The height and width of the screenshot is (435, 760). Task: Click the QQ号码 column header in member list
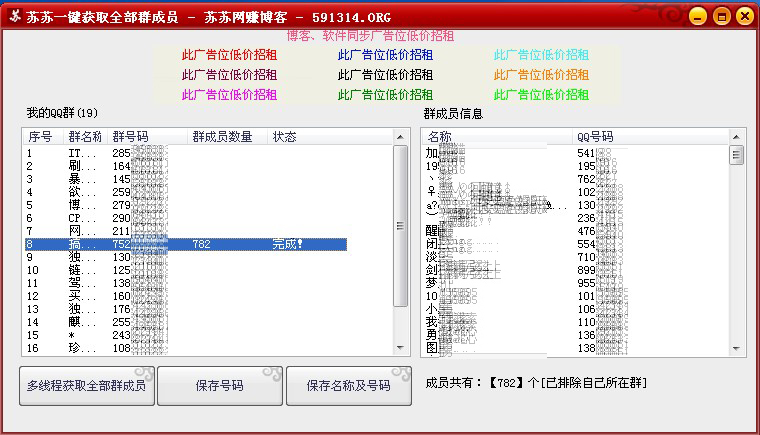tap(595, 137)
